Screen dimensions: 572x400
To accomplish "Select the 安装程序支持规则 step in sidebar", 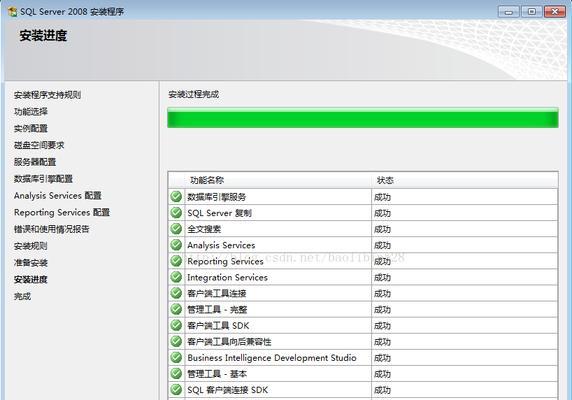I will click(x=47, y=95).
